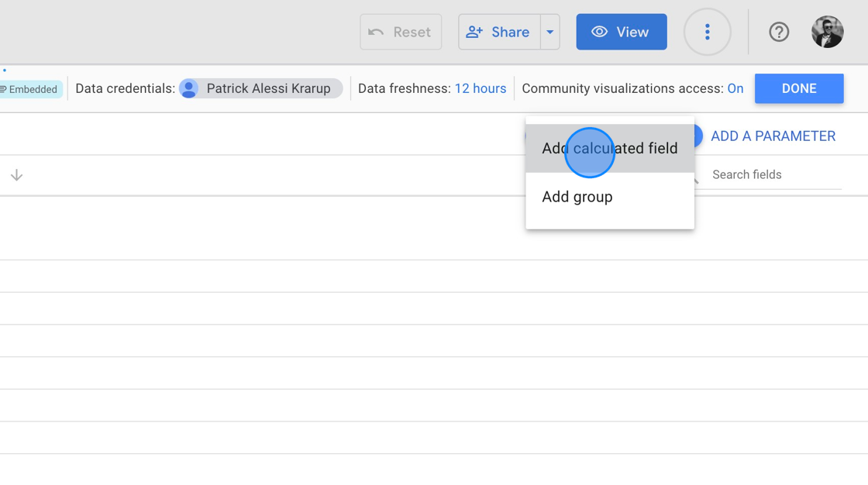
Task: Click the eye icon inside the View button
Action: click(x=599, y=32)
